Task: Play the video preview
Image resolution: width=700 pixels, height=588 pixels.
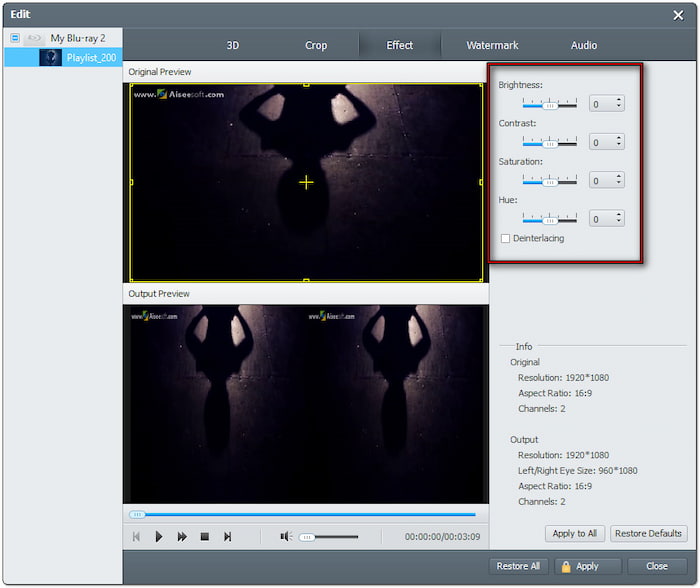Action: [158, 536]
